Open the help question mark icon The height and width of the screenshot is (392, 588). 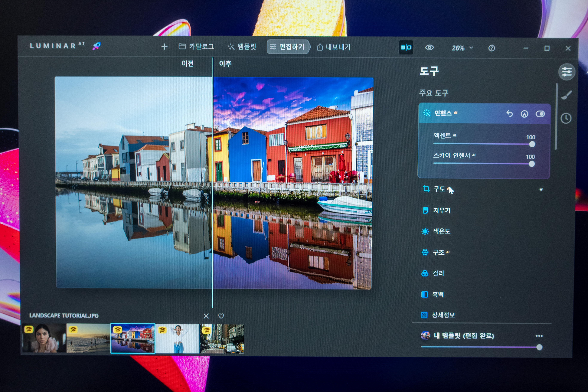click(x=491, y=48)
